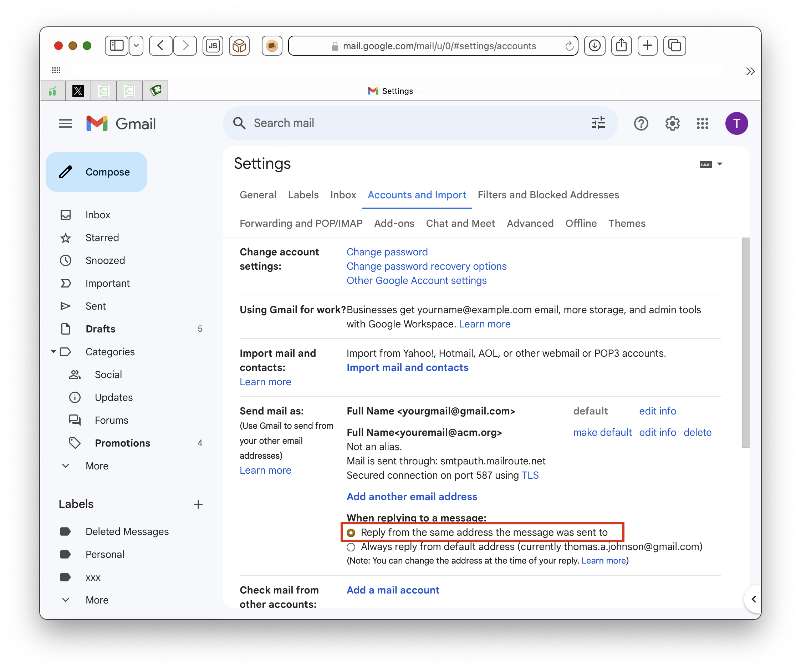
Task: Click the Gmail logo
Action: tap(121, 123)
